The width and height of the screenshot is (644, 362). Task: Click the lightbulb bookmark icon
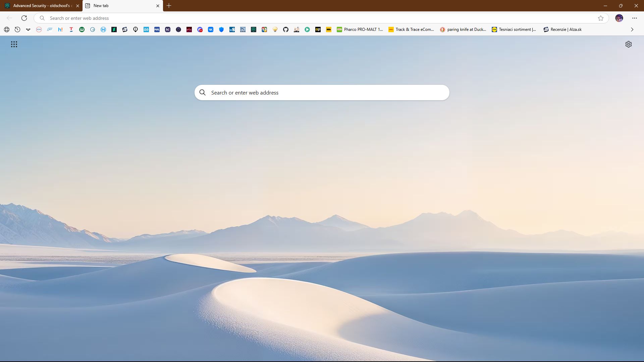(x=275, y=29)
